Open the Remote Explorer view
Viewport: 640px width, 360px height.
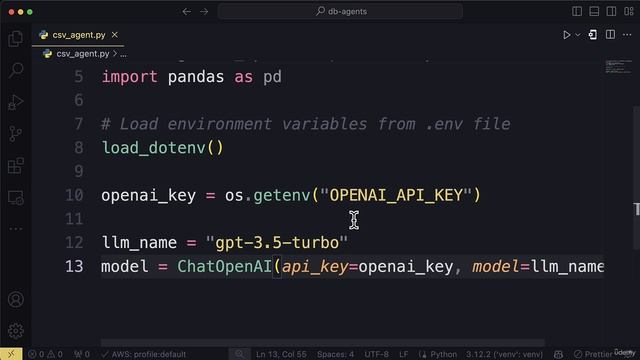pos(16,198)
